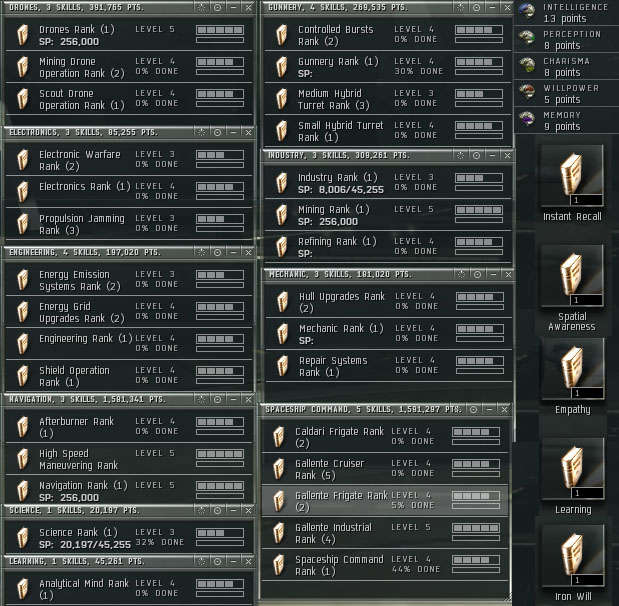
Task: Click the Analytical Mind skill book icon
Action: tap(23, 589)
